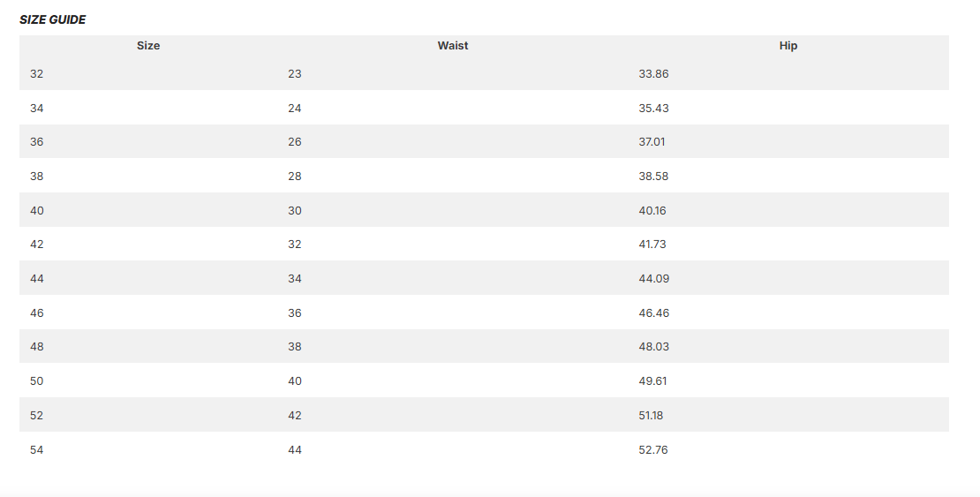The width and height of the screenshot is (980, 497).
Task: Select waist value 42
Action: [x=295, y=416]
